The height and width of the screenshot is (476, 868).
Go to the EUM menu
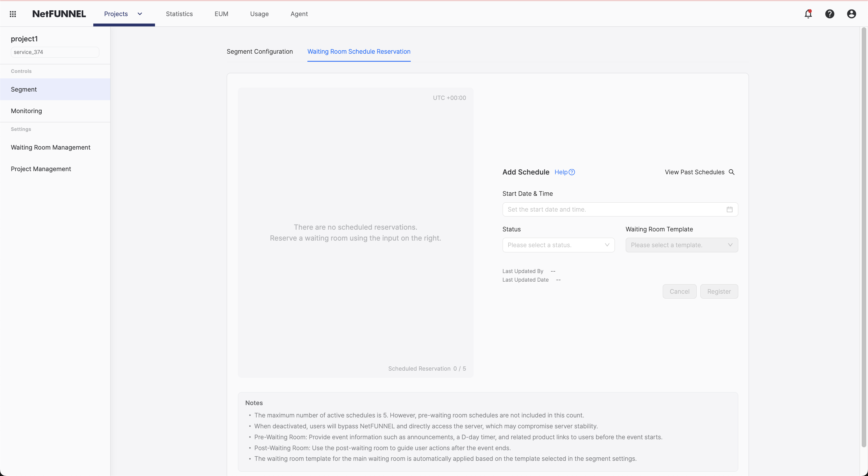tap(221, 14)
